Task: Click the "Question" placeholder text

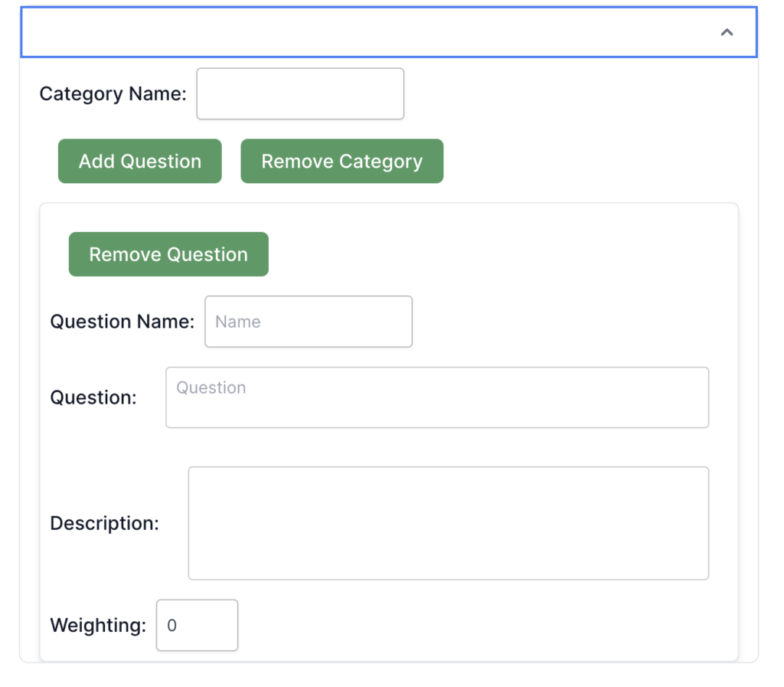Action: coord(211,388)
